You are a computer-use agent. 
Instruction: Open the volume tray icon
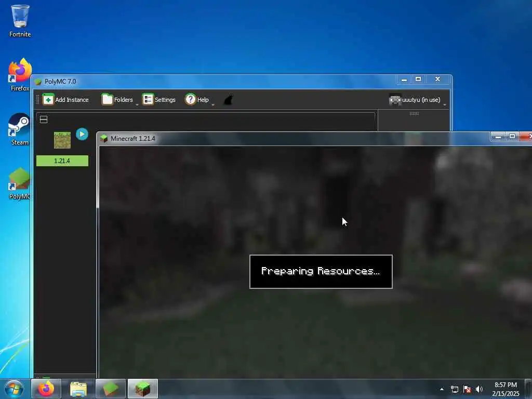[x=479, y=389]
